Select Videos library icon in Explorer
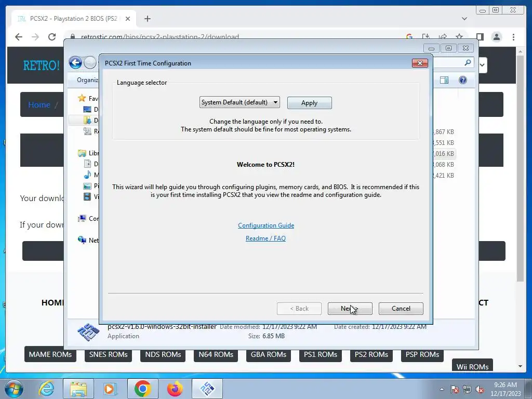The height and width of the screenshot is (399, 532). coord(87,196)
